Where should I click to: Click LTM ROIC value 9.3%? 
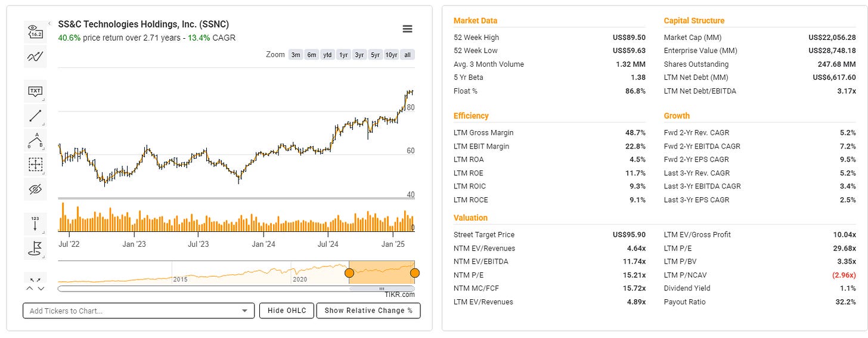pos(638,187)
